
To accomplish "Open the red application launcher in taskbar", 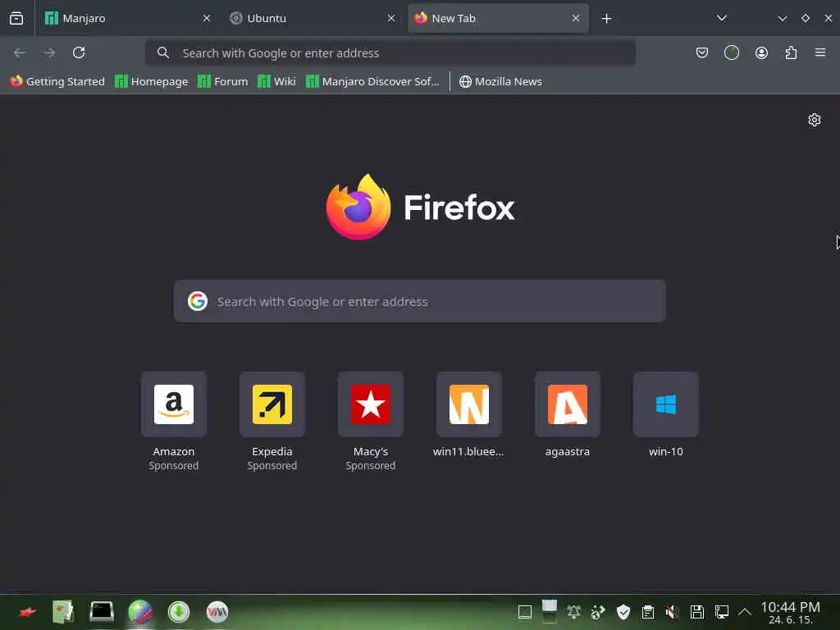I will click(x=27, y=612).
